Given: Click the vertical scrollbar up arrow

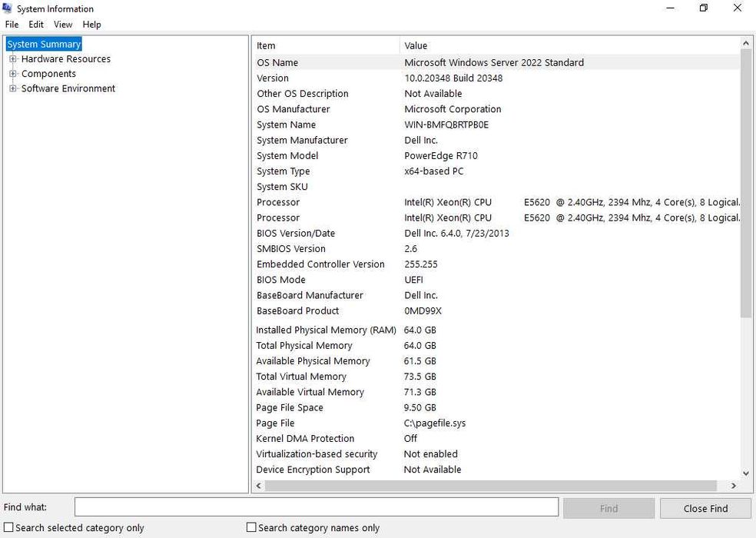Looking at the screenshot, I should click(746, 44).
